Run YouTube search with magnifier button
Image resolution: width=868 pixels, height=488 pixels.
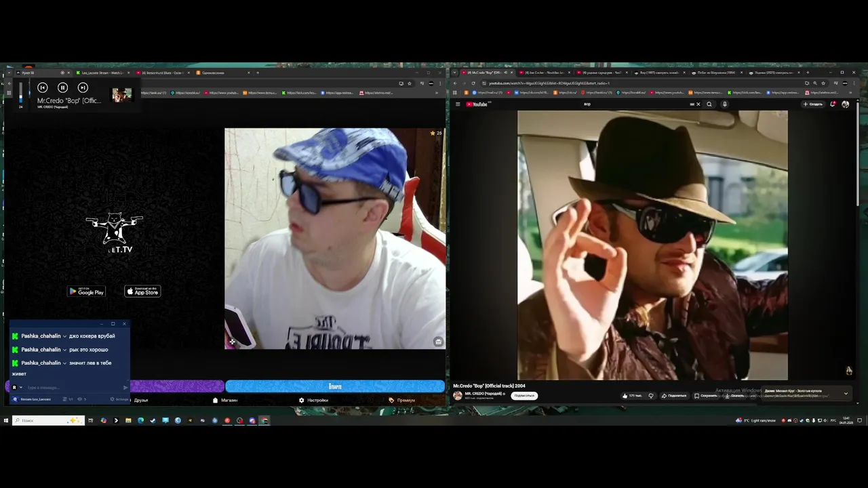[x=709, y=104]
